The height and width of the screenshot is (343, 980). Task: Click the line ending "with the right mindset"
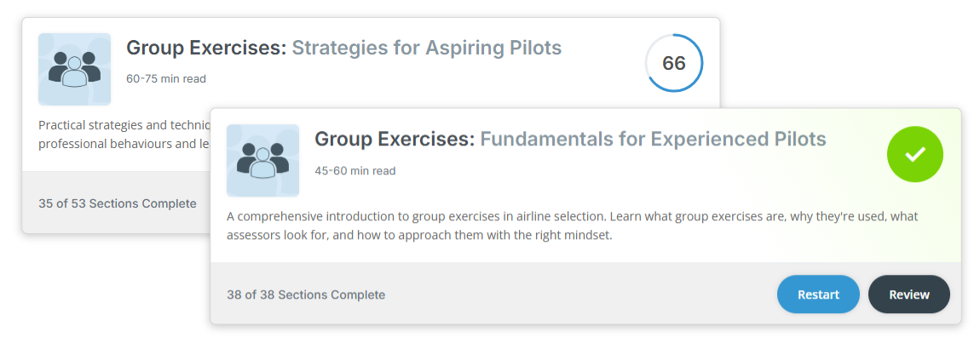(419, 236)
